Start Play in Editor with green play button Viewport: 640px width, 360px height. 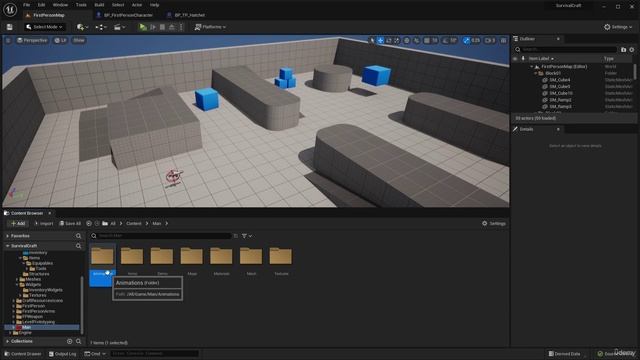142,27
